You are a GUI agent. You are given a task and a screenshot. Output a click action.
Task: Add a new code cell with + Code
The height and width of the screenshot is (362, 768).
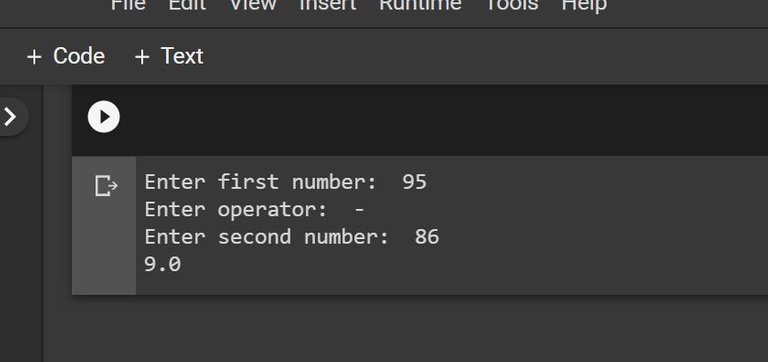pos(66,56)
